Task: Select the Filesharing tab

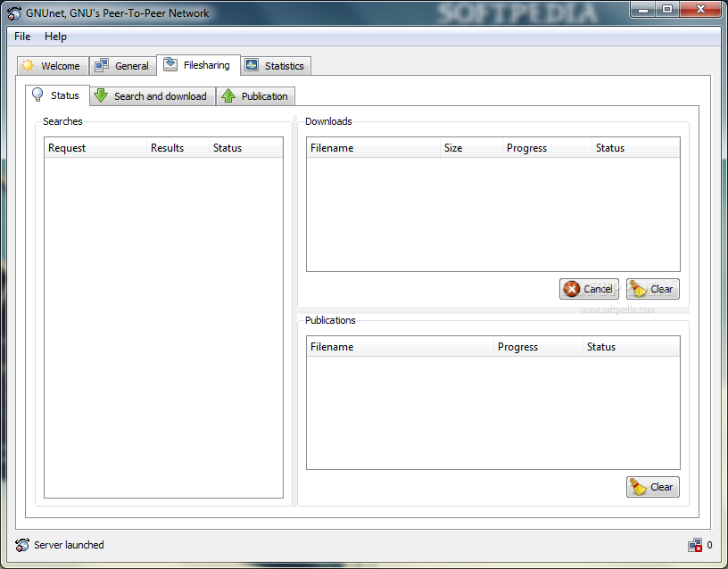Action: click(198, 65)
